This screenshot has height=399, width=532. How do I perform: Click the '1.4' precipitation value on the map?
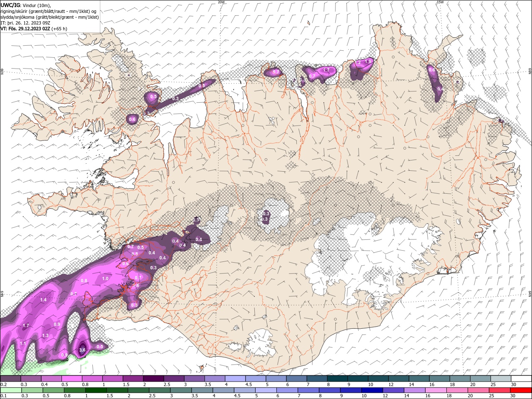(43, 300)
